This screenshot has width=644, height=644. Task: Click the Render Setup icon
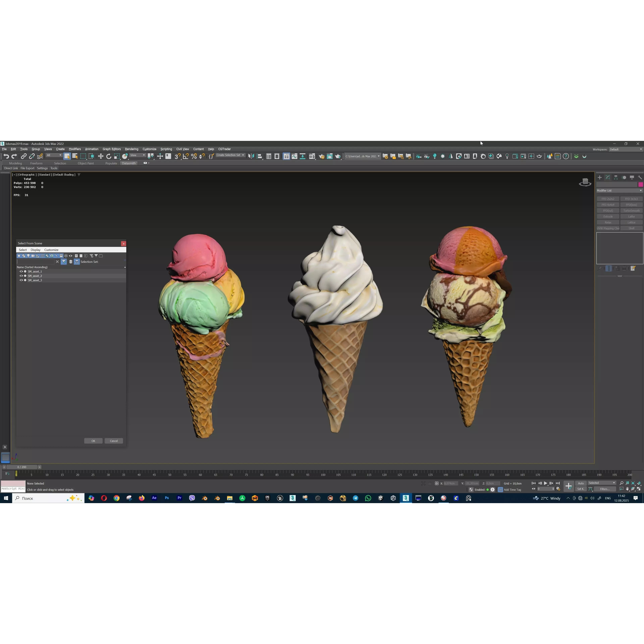pyautogui.click(x=322, y=156)
